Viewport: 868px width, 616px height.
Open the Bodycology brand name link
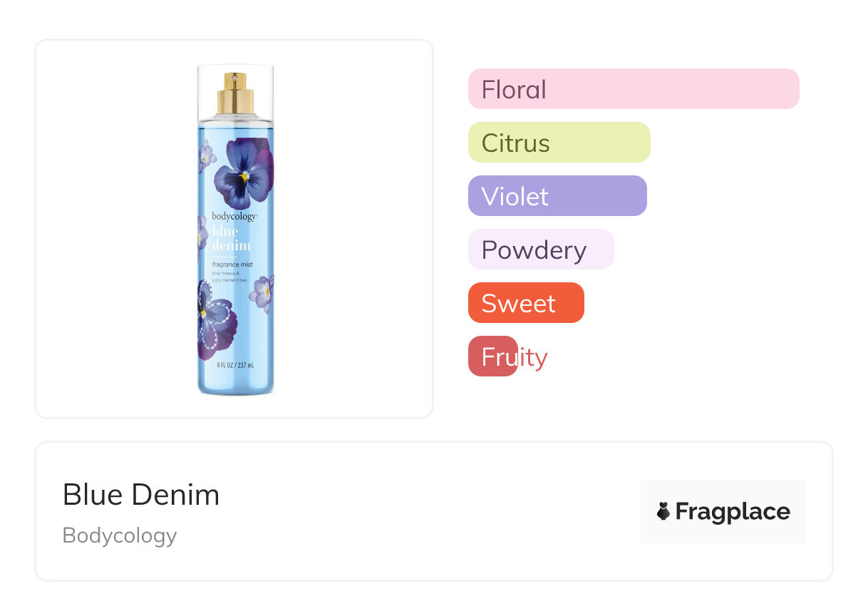coord(120,535)
